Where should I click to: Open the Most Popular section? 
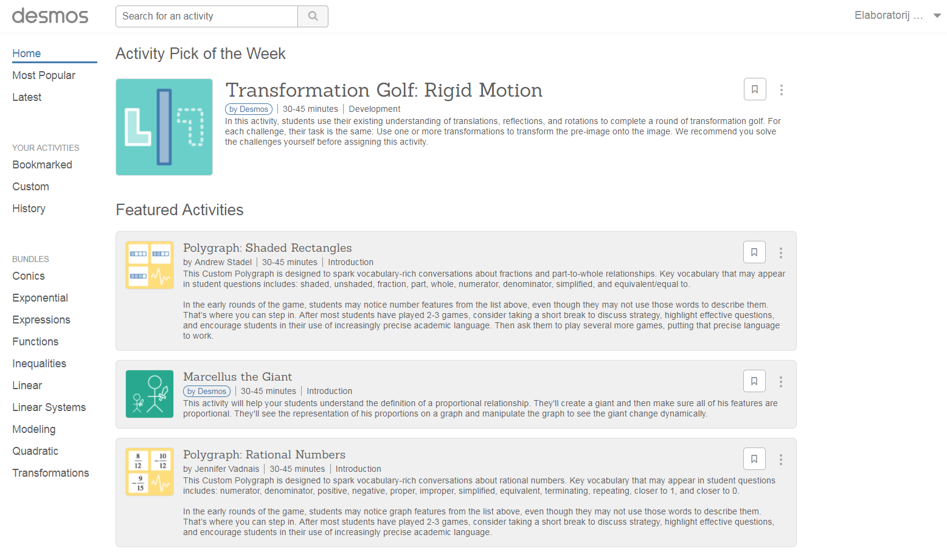coord(44,75)
